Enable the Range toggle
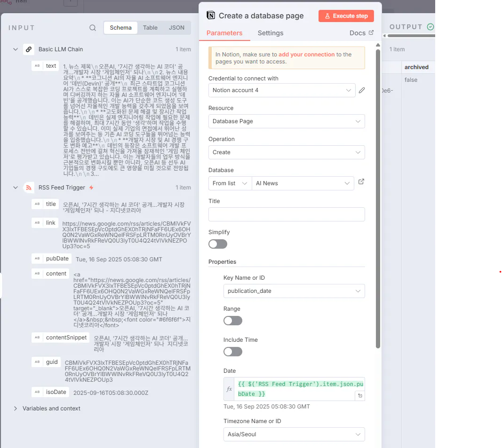The width and height of the screenshot is (502, 448). [x=233, y=321]
